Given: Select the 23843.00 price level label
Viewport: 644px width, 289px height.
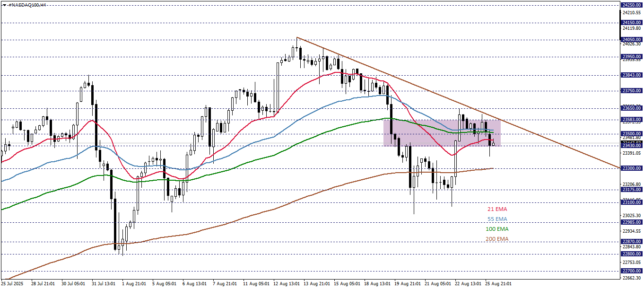Looking at the screenshot, I should tap(632, 75).
